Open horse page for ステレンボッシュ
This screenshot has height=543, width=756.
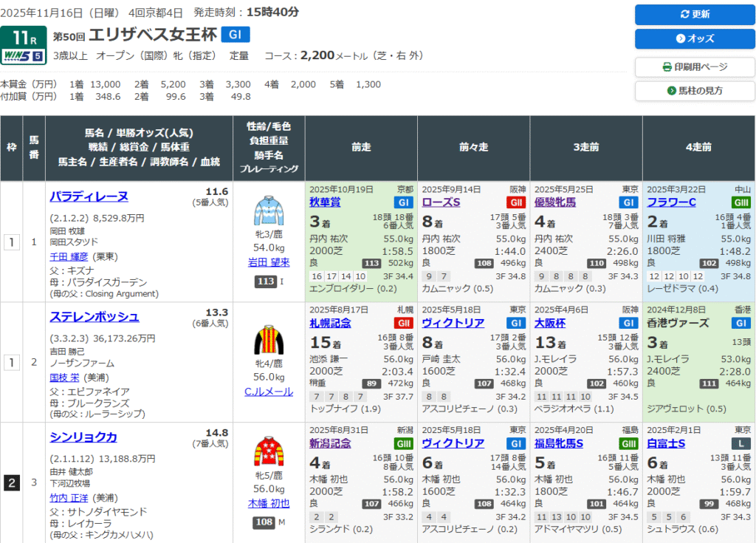tap(94, 317)
